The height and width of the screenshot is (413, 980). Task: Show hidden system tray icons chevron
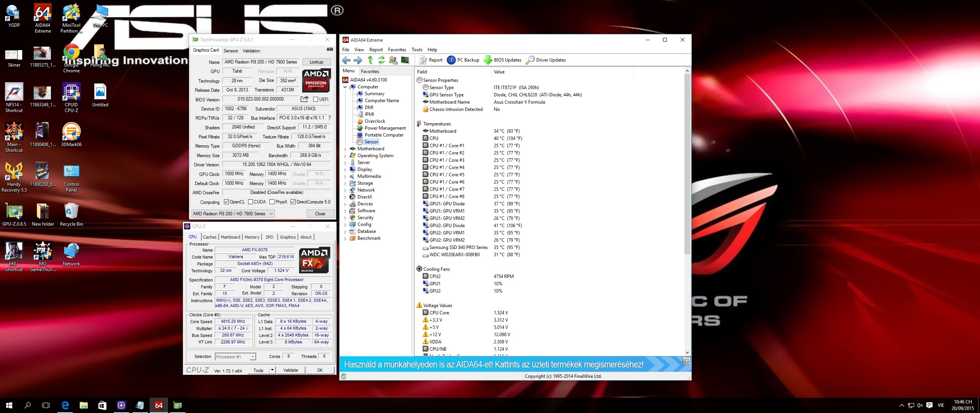[x=902, y=405]
